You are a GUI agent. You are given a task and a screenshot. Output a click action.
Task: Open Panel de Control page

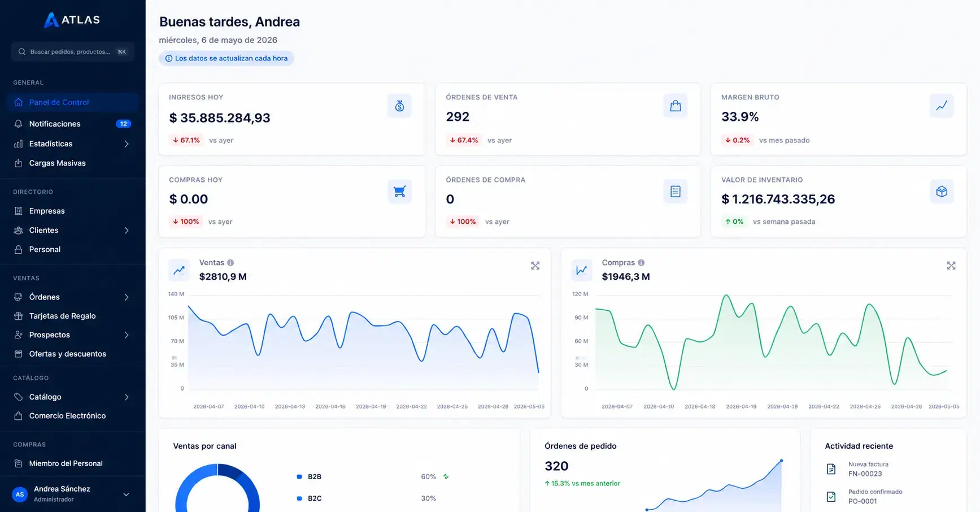point(73,102)
